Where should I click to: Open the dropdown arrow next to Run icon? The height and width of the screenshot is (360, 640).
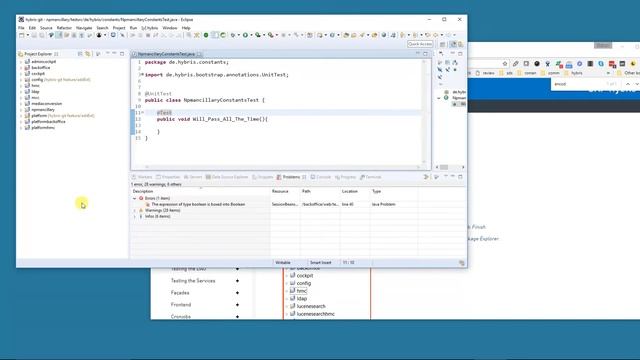click(x=251, y=36)
